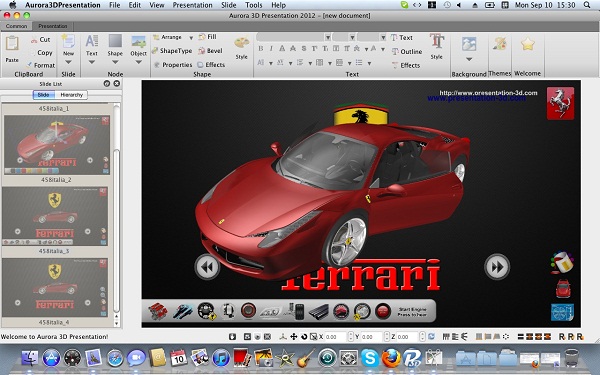Viewport: 600px width, 375px height.
Task: Click the steering wheel icon in slide toolbar
Action: coord(207,311)
